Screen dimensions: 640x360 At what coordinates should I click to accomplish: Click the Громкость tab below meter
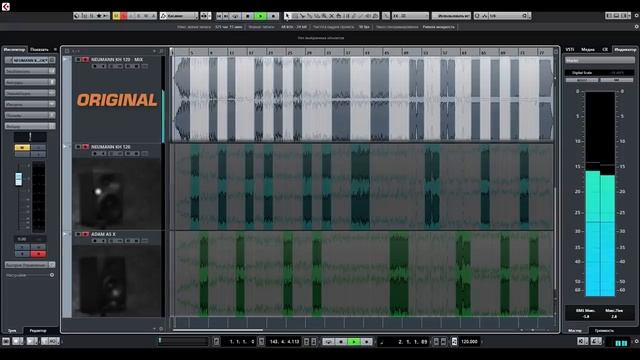(x=604, y=331)
